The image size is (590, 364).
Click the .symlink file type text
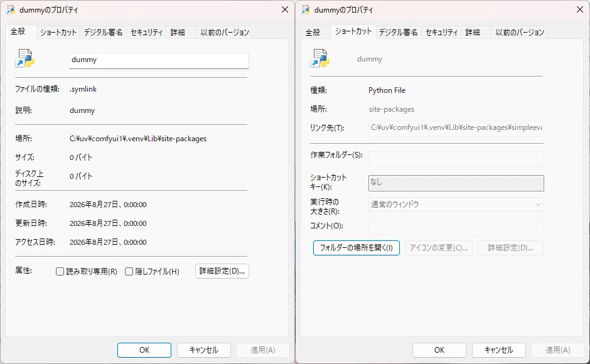[x=83, y=89]
